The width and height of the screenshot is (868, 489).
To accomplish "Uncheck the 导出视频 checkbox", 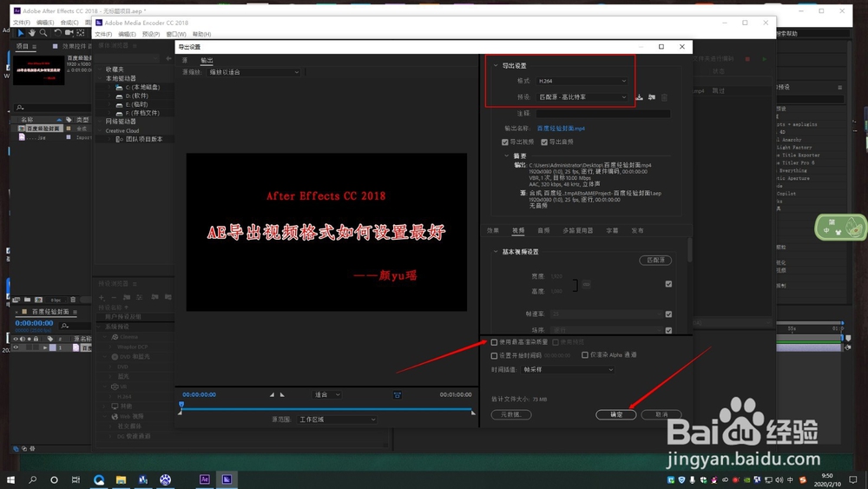I will pos(505,142).
